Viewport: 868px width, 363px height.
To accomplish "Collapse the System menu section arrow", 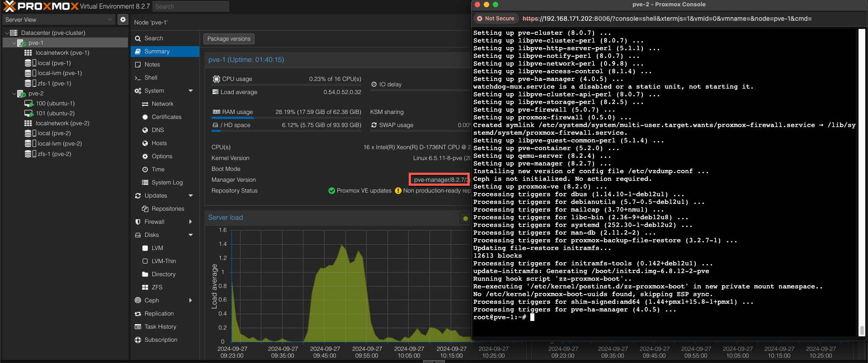I will [x=191, y=91].
